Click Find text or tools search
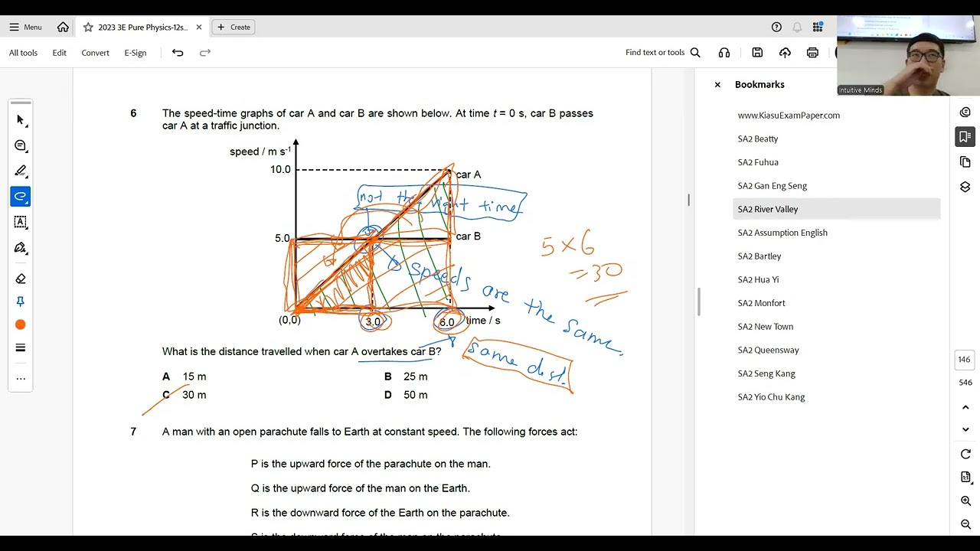This screenshot has width=980, height=551. [x=663, y=53]
